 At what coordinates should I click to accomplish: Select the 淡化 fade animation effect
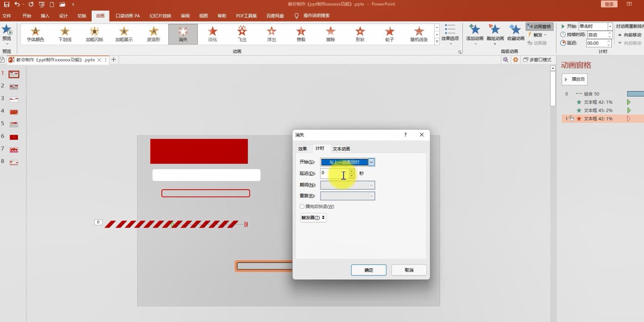213,34
